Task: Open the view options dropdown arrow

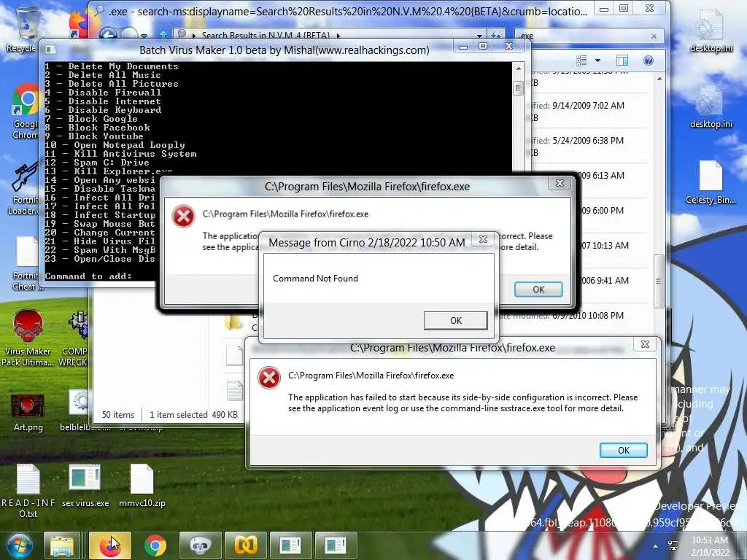Action: (597, 61)
